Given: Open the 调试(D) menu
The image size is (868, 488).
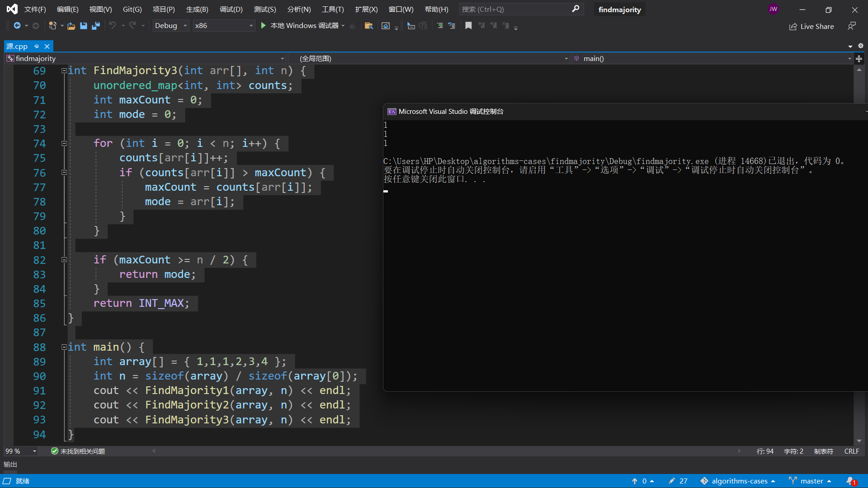Looking at the screenshot, I should (231, 9).
